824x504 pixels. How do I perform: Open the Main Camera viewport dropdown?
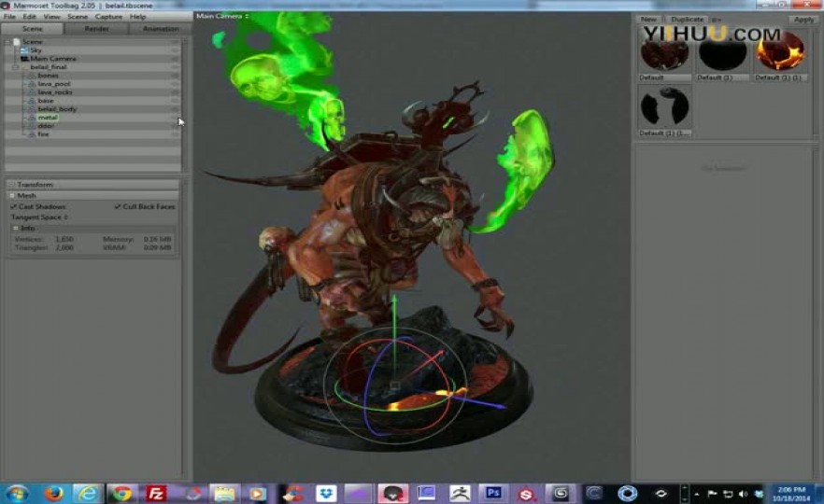point(222,16)
